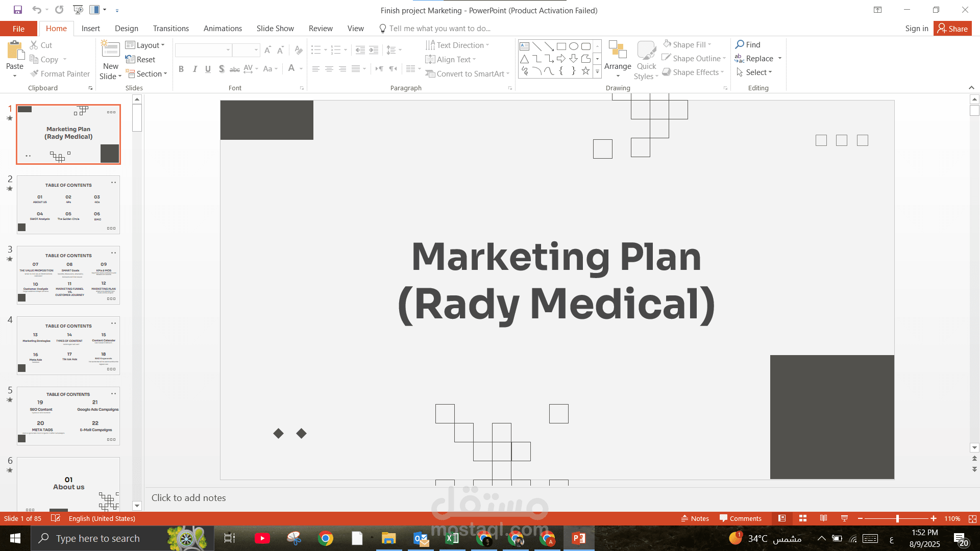Align text to the left
980x551 pixels.
click(316, 69)
